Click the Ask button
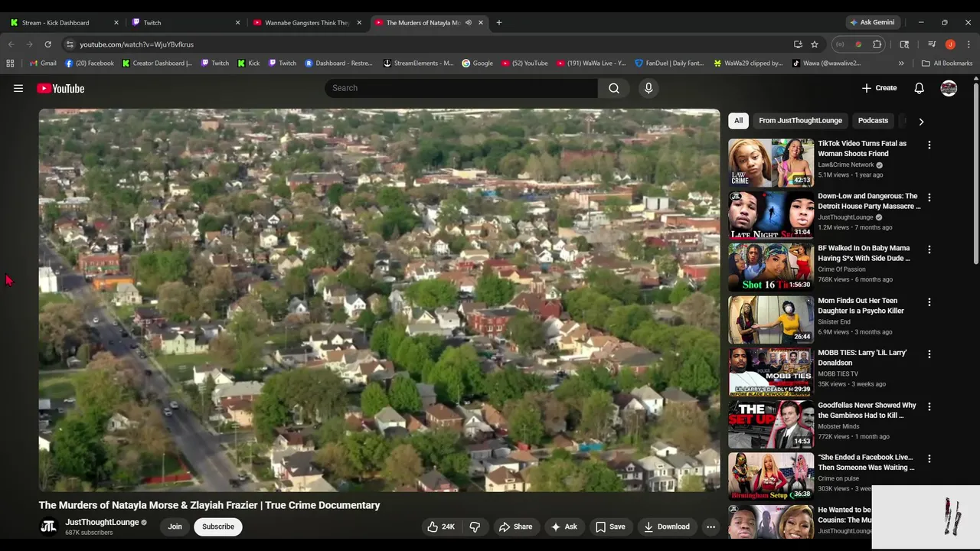 pos(563,527)
